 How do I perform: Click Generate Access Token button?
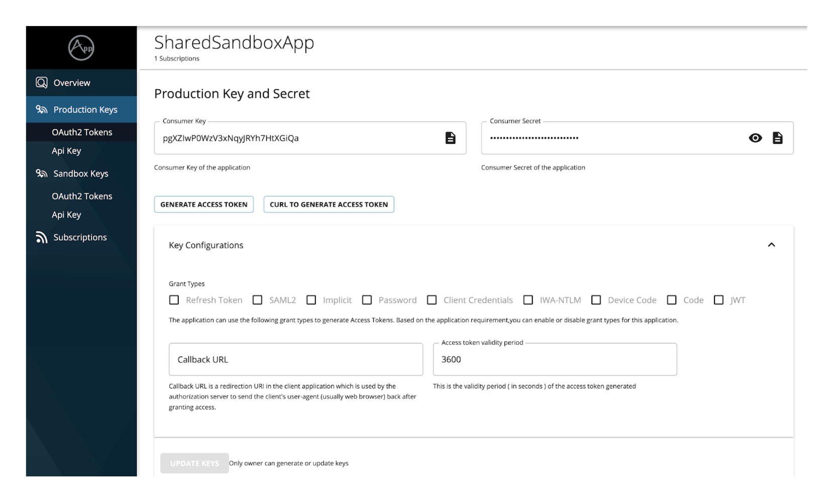click(x=204, y=204)
